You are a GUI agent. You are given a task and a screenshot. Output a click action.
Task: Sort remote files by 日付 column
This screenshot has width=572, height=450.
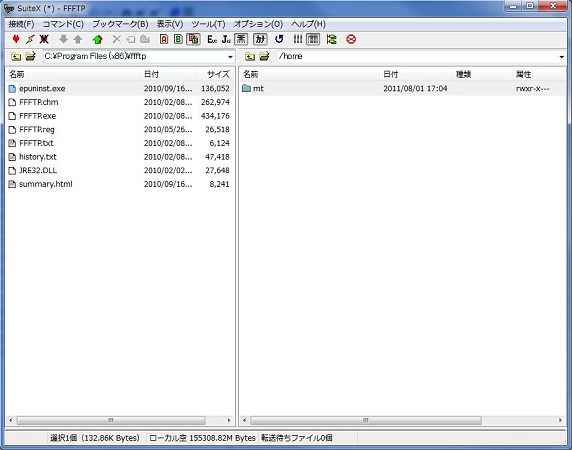[416, 74]
